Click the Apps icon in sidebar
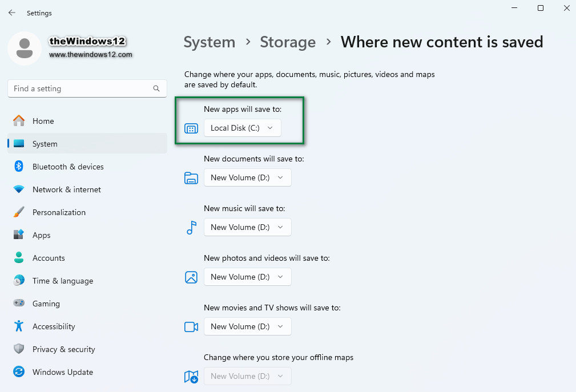 [x=19, y=235]
